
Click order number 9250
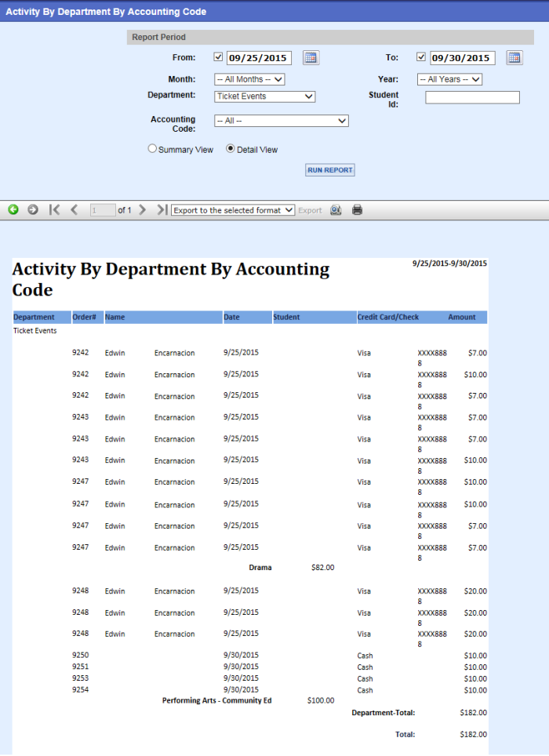coord(81,656)
